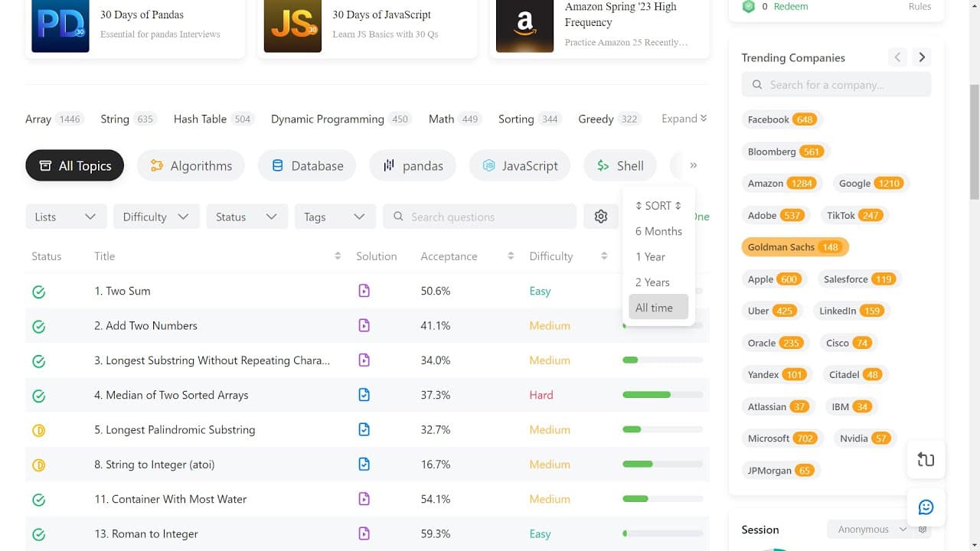Open the Lists dropdown filter

66,217
